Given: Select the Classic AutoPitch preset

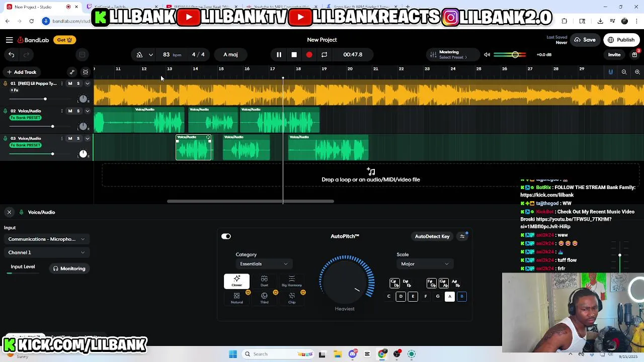Looking at the screenshot, I should pyautogui.click(x=236, y=282).
